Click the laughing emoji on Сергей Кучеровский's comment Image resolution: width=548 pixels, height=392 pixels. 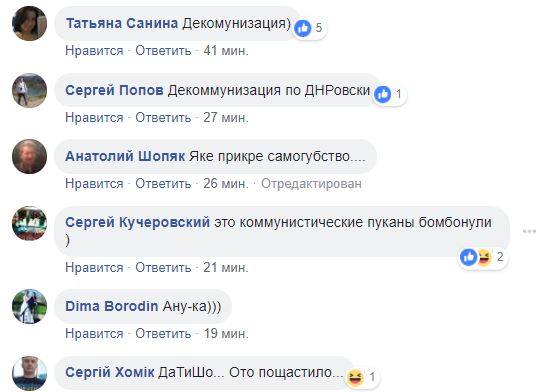point(484,258)
